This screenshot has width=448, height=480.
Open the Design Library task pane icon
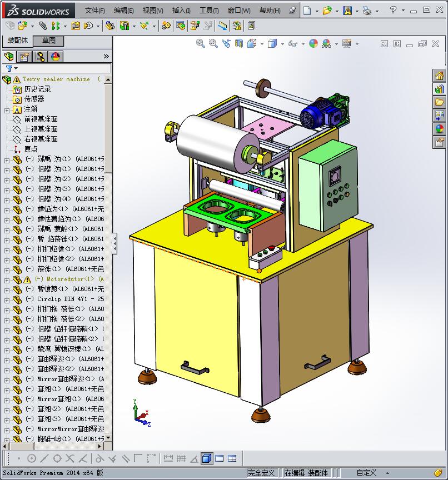(x=440, y=89)
